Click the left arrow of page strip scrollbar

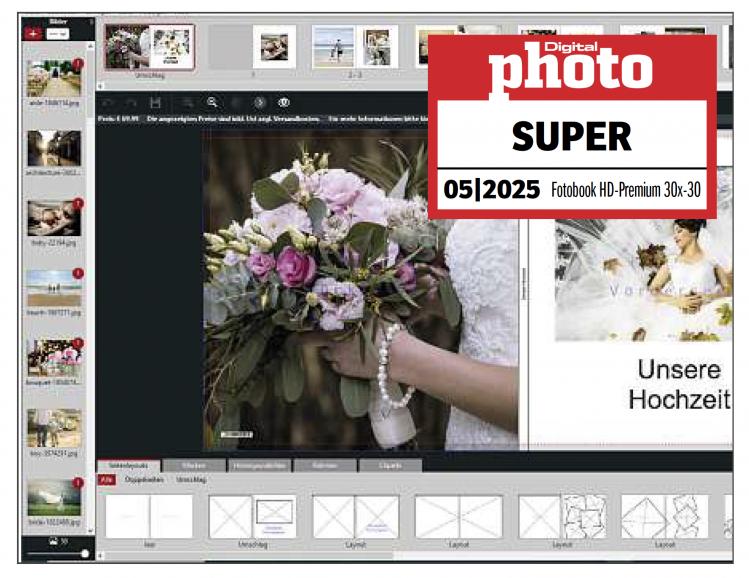pos(100,86)
